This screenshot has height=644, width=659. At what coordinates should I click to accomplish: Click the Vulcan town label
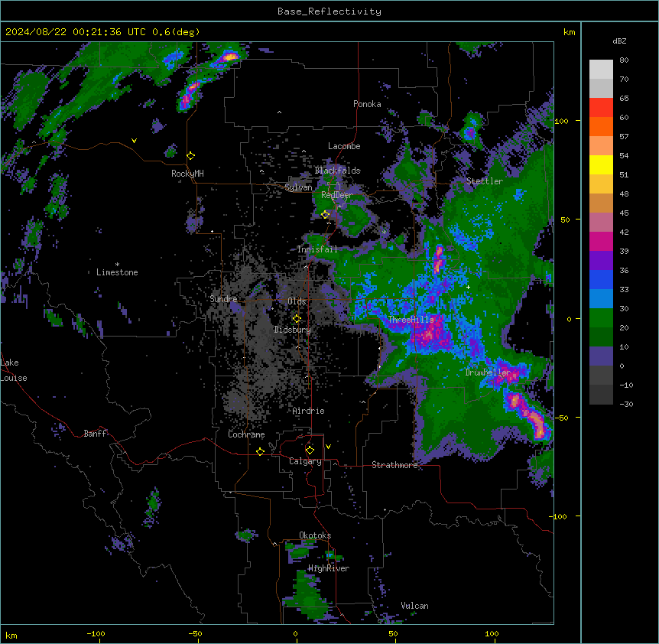[x=415, y=606]
